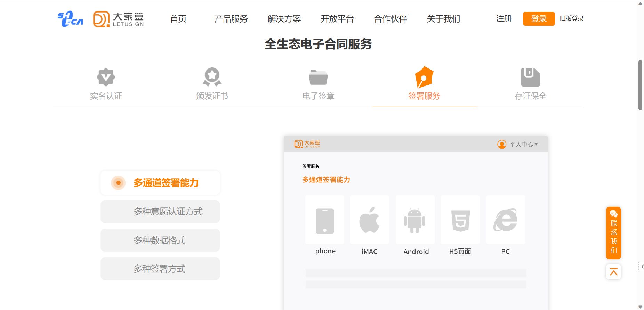This screenshot has height=310, width=644.
Task: Click the HTML5 shield icon
Action: pyautogui.click(x=460, y=221)
